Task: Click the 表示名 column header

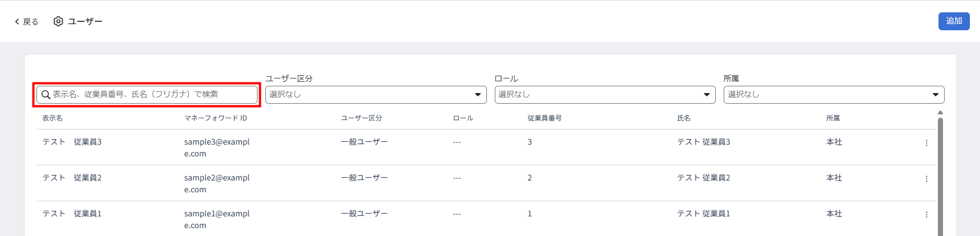Action: click(x=53, y=118)
